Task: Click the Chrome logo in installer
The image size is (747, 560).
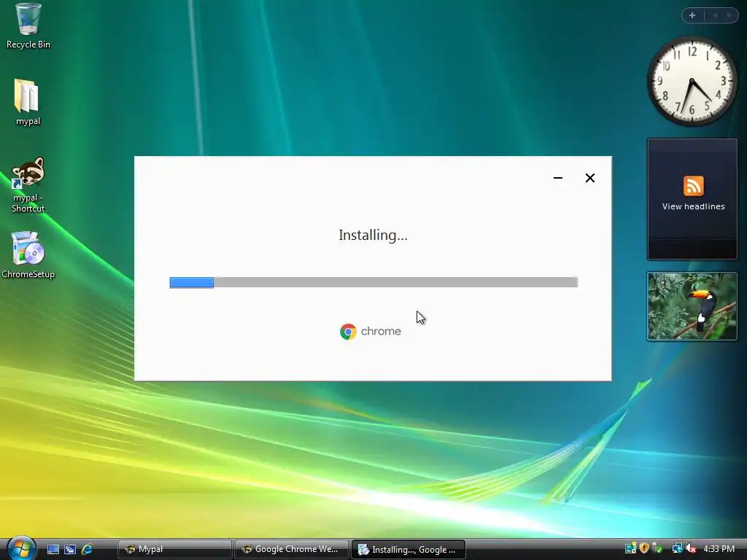Action: [x=348, y=332]
